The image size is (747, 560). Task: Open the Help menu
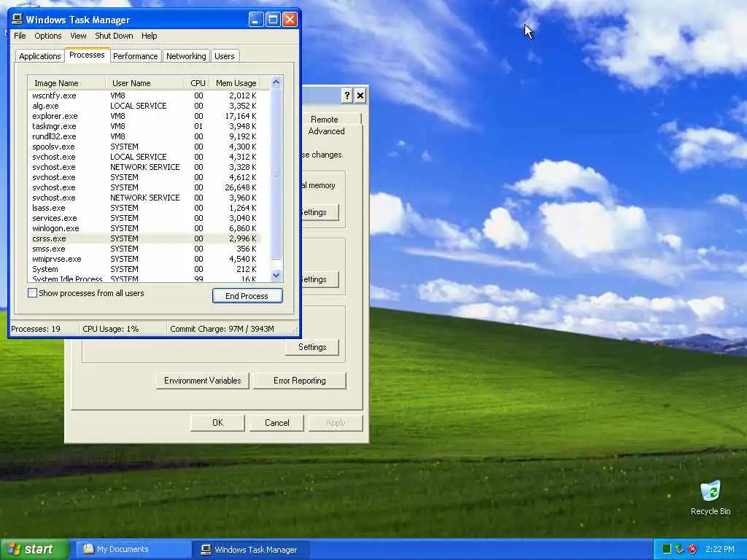pyautogui.click(x=149, y=36)
